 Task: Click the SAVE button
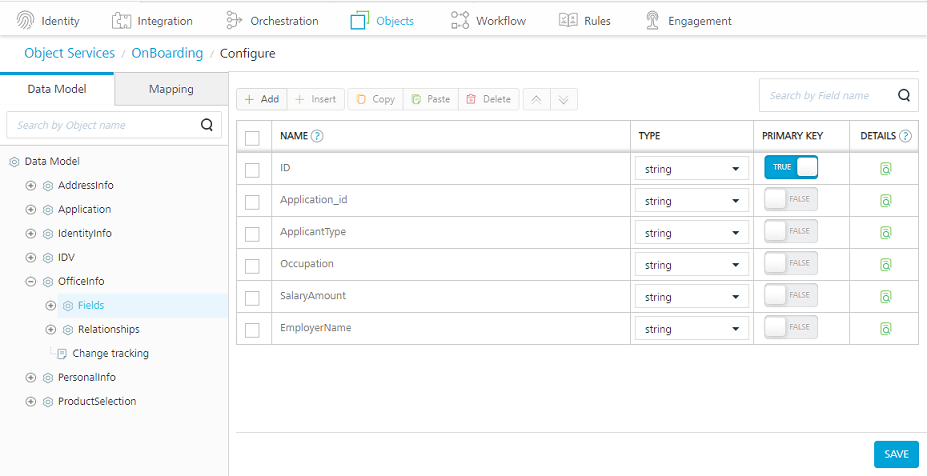click(895, 454)
